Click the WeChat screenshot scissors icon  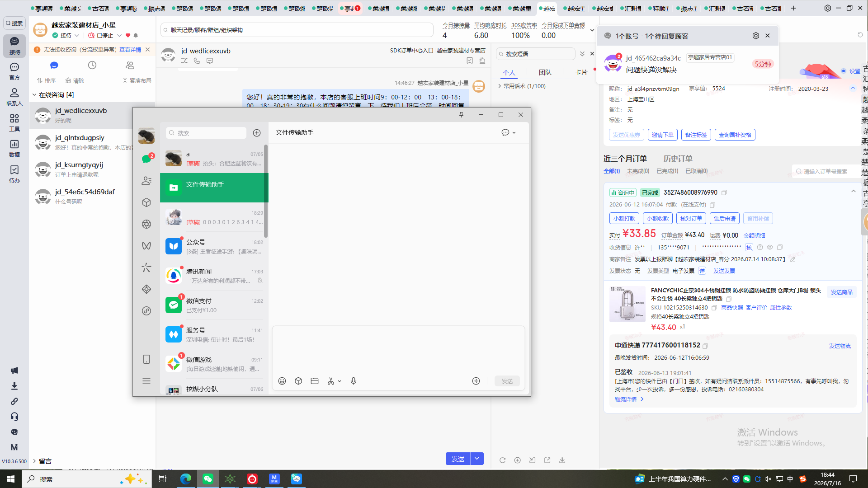[x=331, y=381]
